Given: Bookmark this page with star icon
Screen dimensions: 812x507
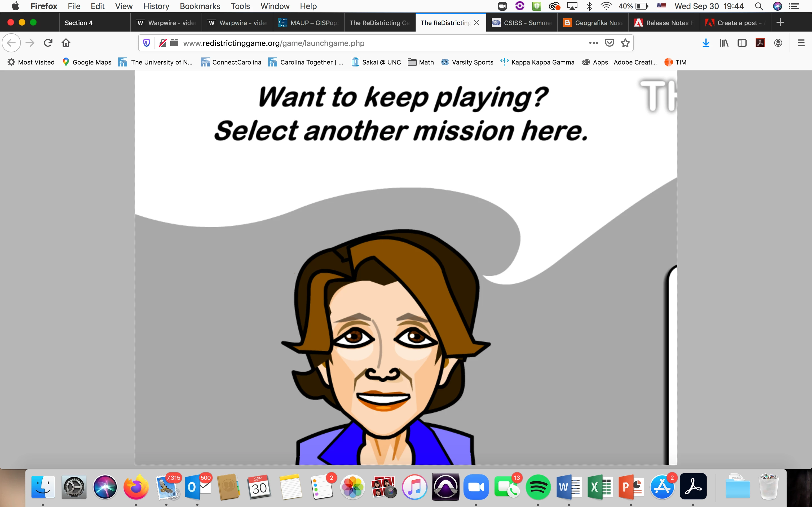Looking at the screenshot, I should pyautogui.click(x=625, y=43).
